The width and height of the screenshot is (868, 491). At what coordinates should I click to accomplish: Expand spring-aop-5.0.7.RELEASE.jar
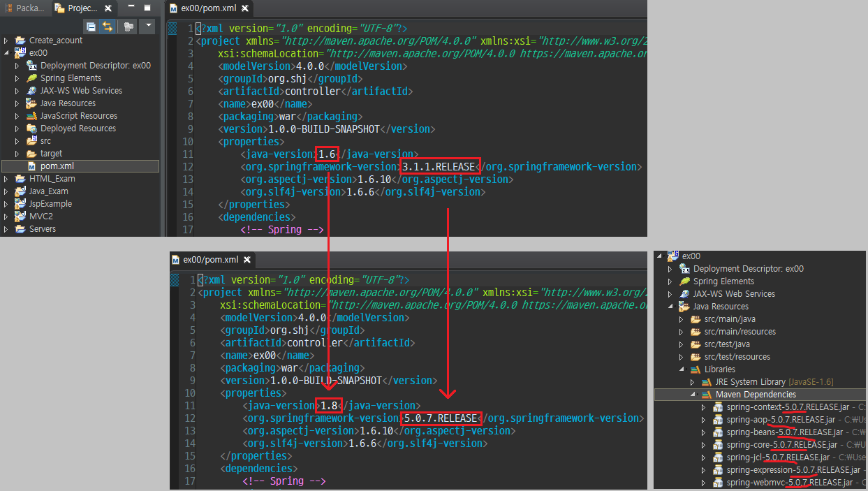(x=704, y=420)
